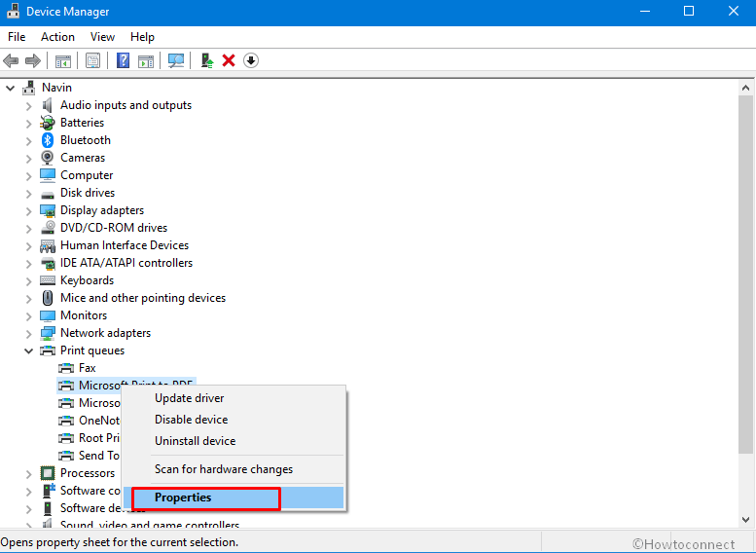This screenshot has height=553, width=756.
Task: Expand the Monitors chevron
Action: pos(29,316)
